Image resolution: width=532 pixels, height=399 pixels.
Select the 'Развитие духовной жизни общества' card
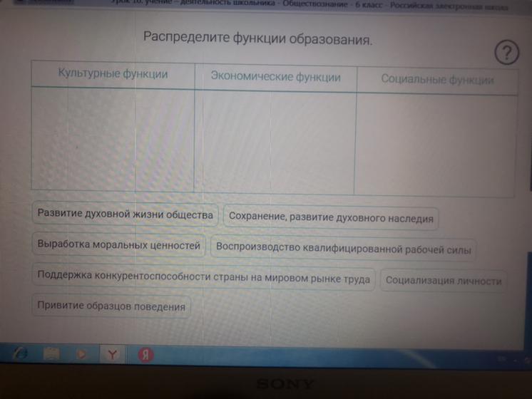click(x=125, y=214)
